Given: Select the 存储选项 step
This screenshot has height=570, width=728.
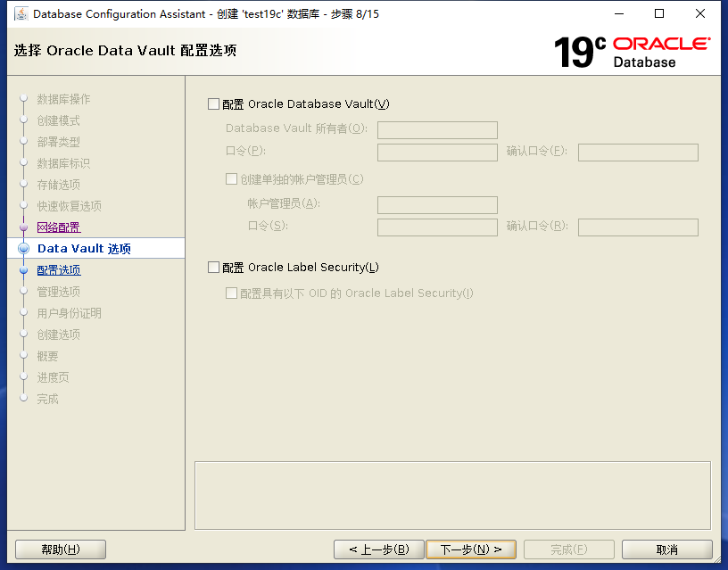Looking at the screenshot, I should coord(59,185).
